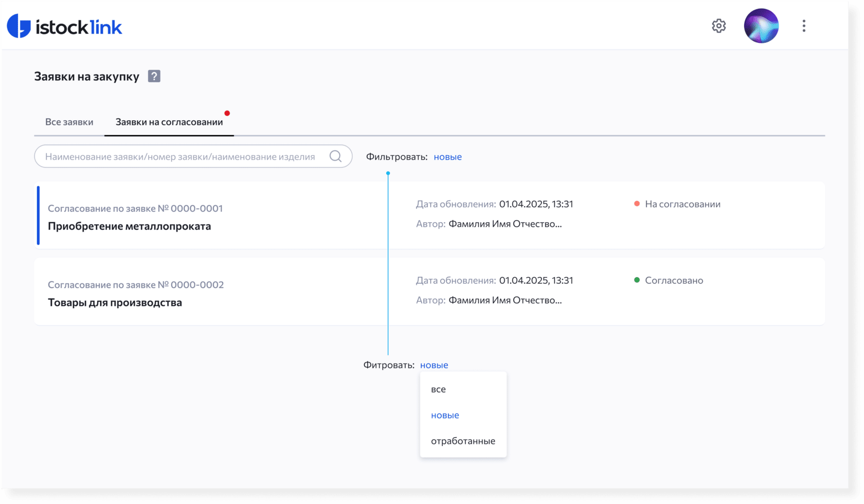Image resolution: width=864 pixels, height=504 pixels.
Task: Choose 'все' in the filter list
Action: pyautogui.click(x=438, y=389)
